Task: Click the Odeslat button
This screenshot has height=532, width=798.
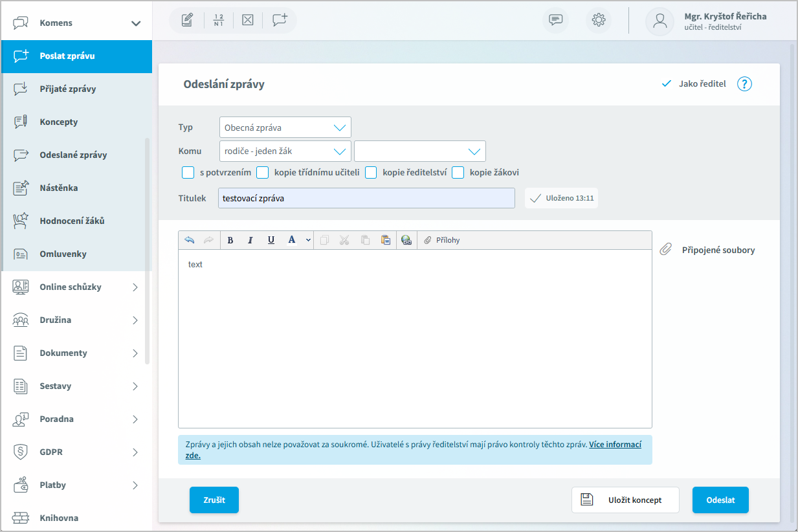Action: pos(720,500)
